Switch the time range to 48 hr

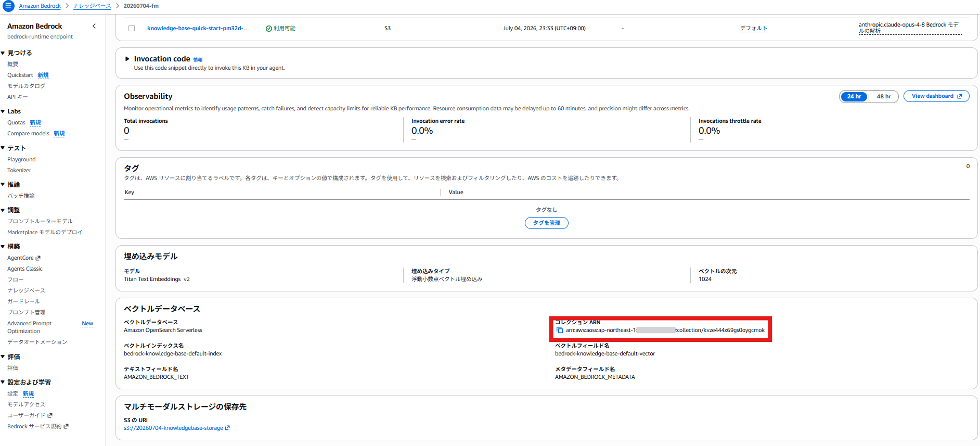coord(884,96)
